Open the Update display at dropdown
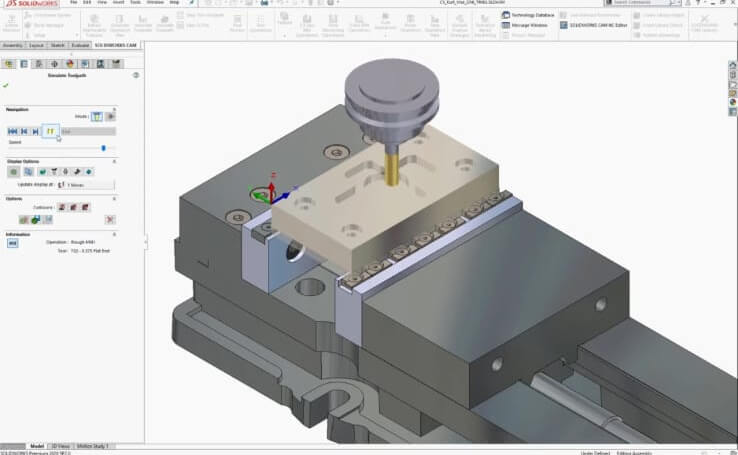This screenshot has height=455, width=738. pyautogui.click(x=86, y=185)
